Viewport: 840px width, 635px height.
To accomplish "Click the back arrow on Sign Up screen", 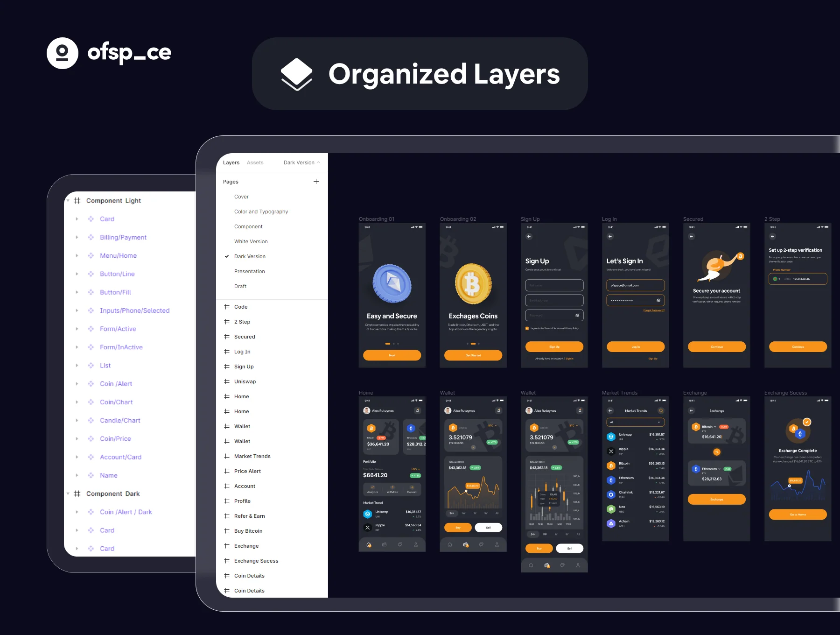I will tap(529, 237).
